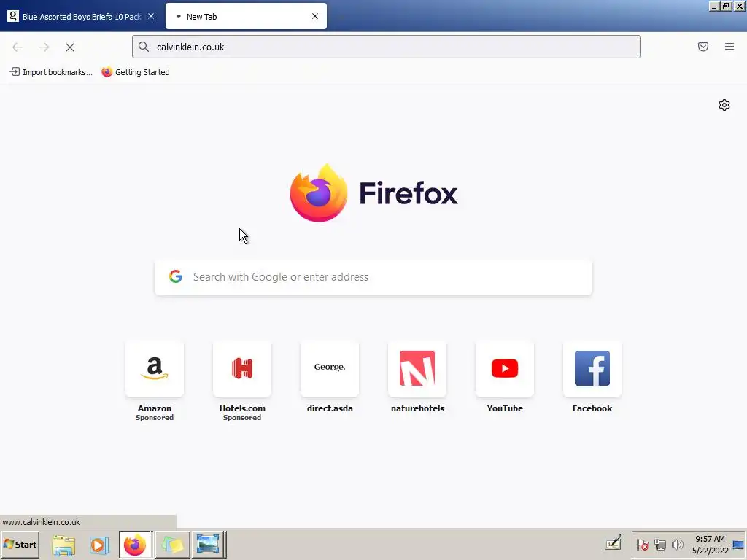Click Import bookmarks in bookmarks toolbar
747x560 pixels.
[51, 72]
